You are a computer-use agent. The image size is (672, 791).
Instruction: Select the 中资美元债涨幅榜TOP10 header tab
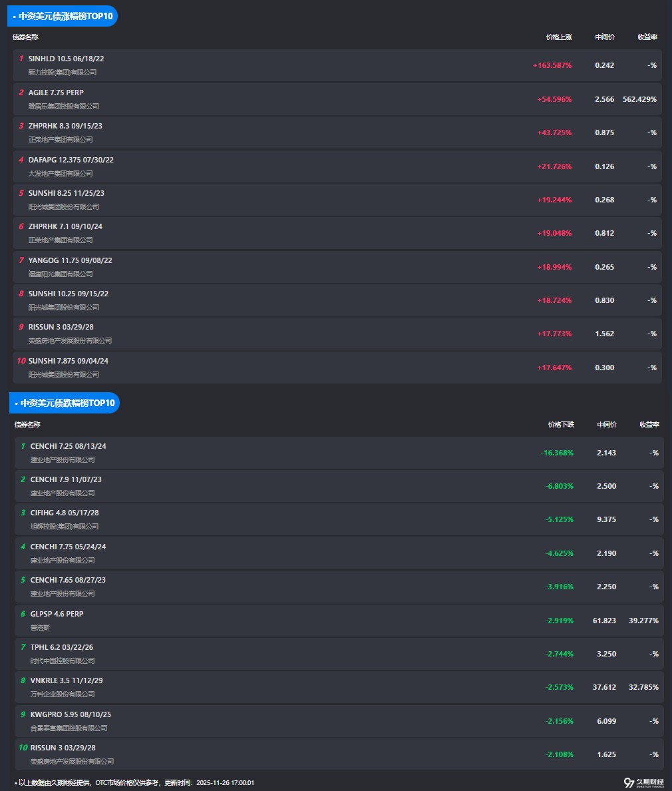tap(65, 17)
